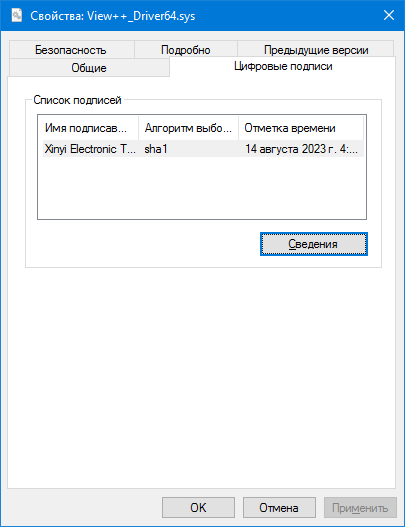Go to Предыдущие версии tab
This screenshot has width=405, height=527.
(316, 50)
